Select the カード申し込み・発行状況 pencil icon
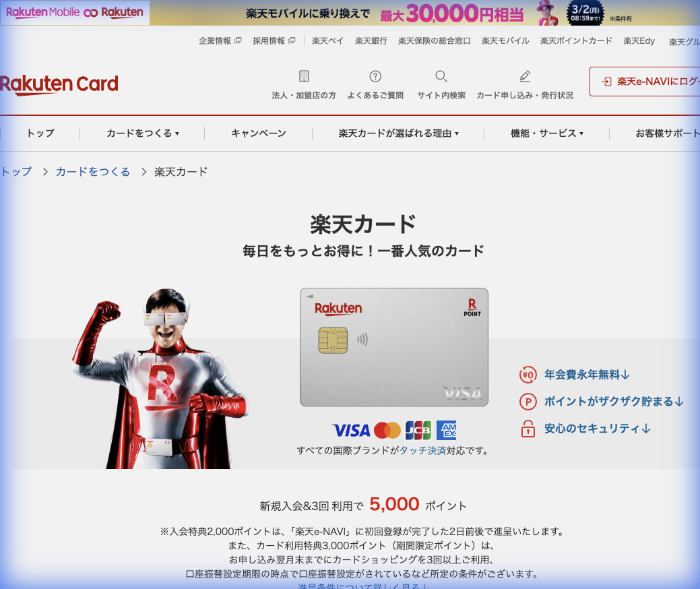 coord(524,76)
